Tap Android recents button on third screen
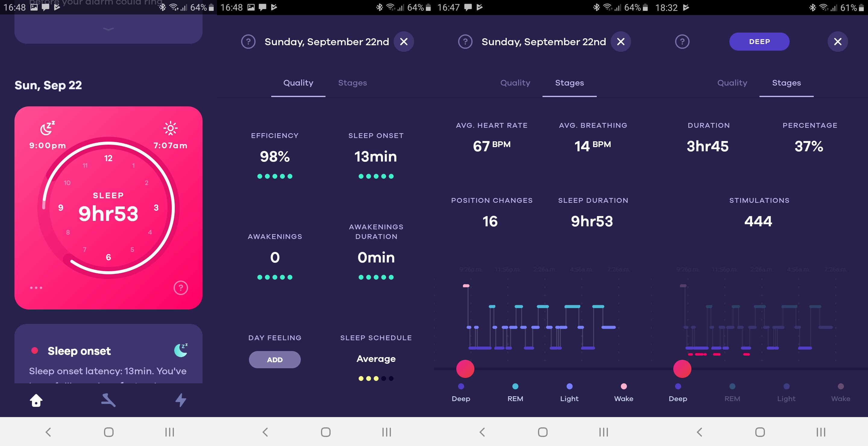 (603, 432)
